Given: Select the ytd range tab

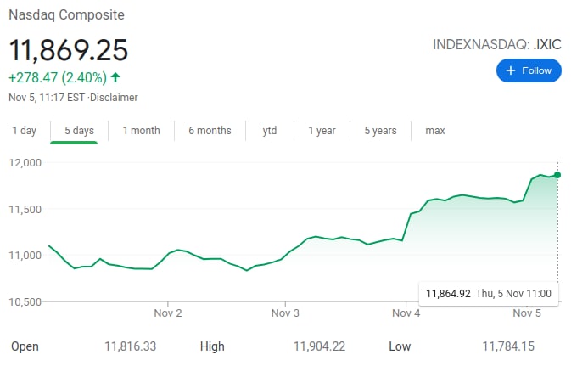Looking at the screenshot, I should pos(270,131).
